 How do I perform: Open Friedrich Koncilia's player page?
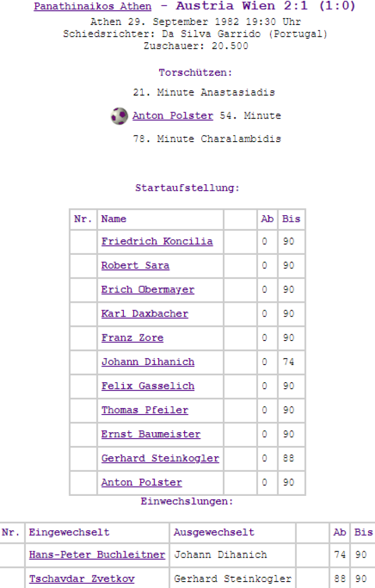[157, 242]
